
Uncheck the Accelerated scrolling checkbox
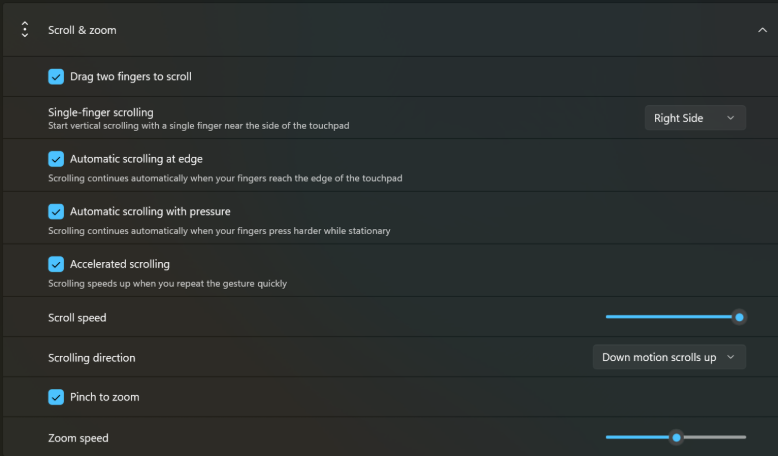(56, 264)
